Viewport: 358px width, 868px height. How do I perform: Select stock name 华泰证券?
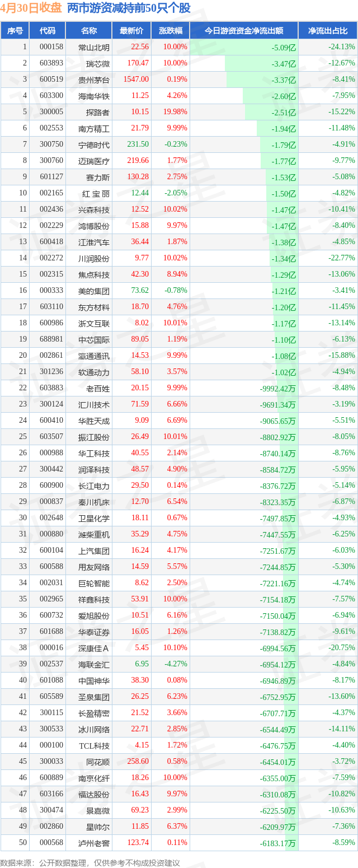[95, 632]
